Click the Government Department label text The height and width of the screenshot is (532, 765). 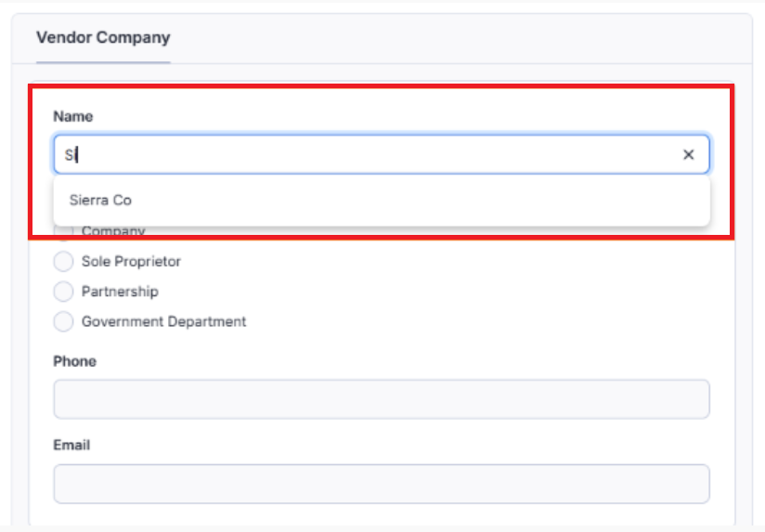tap(163, 322)
